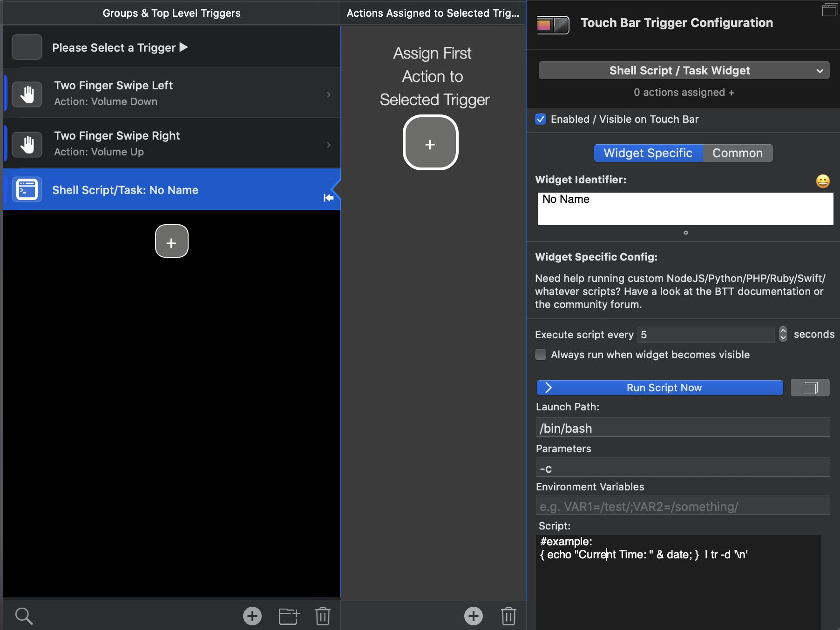The image size is (840, 630).
Task: Delete selected trigger with trash icon
Action: point(323,616)
